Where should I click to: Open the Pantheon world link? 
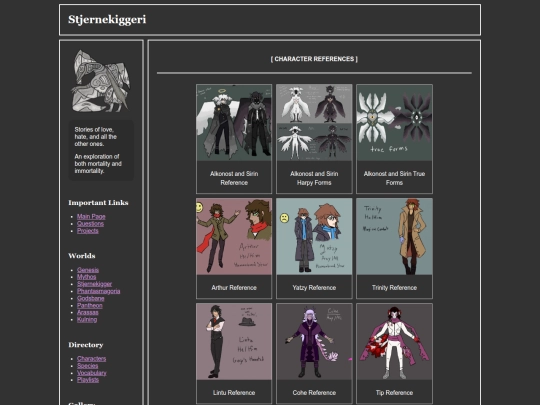click(90, 305)
